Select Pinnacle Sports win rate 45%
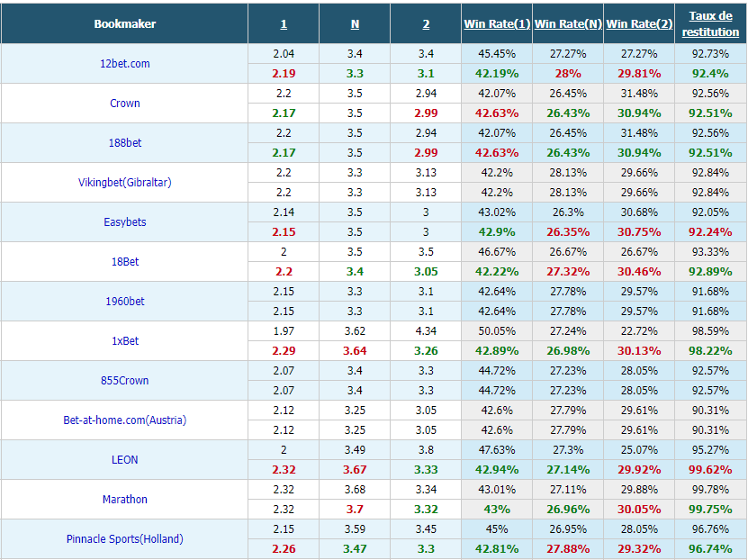 497,529
